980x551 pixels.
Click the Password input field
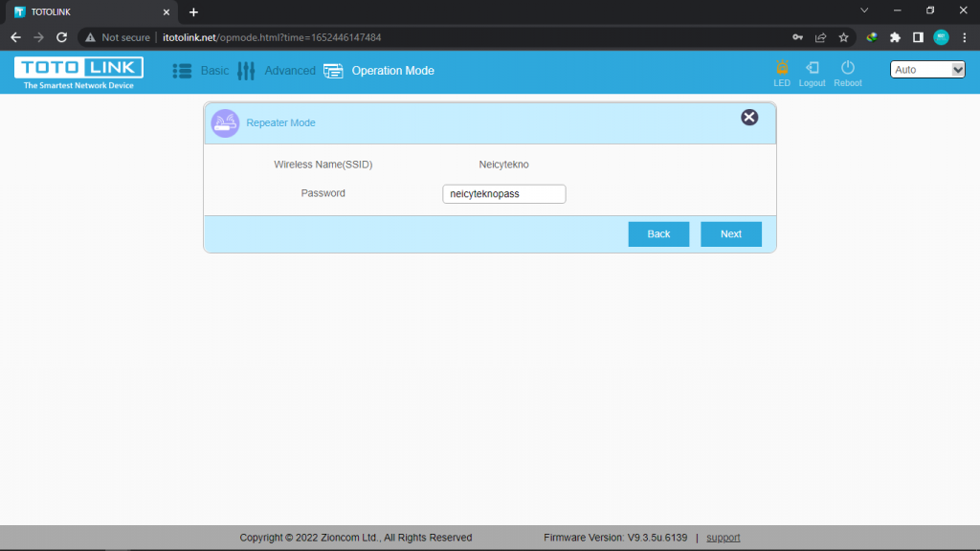click(503, 194)
